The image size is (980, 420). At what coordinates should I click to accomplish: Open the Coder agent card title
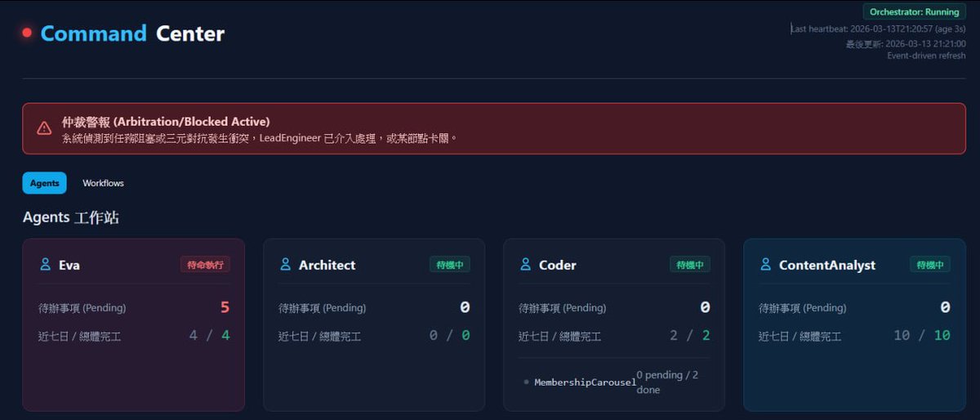558,265
